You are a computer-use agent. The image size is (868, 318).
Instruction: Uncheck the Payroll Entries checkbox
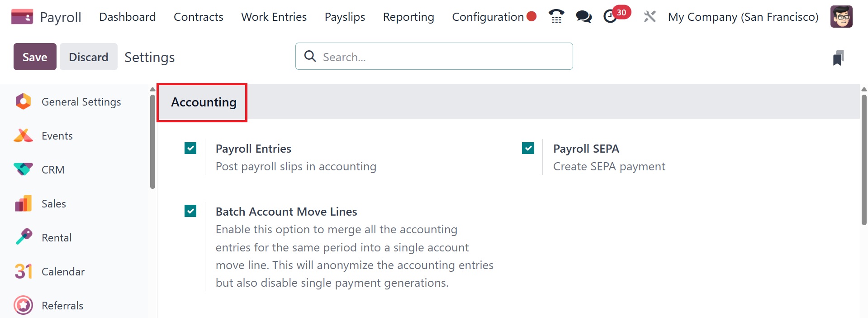[x=190, y=148]
